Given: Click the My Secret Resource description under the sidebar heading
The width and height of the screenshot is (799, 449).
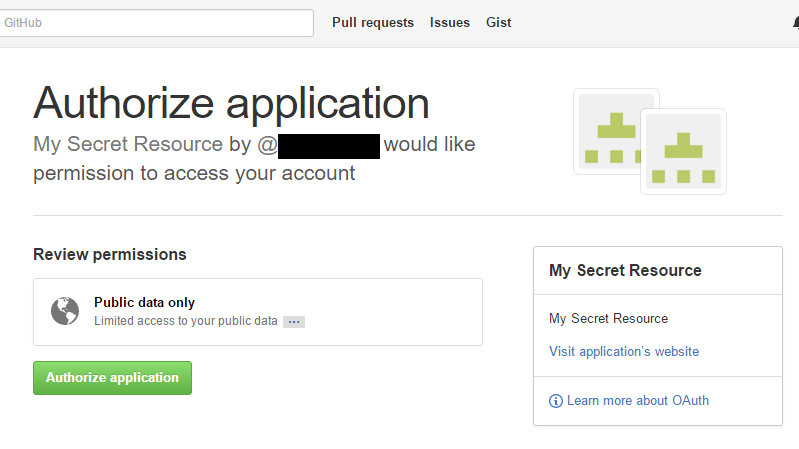Looking at the screenshot, I should click(x=608, y=318).
